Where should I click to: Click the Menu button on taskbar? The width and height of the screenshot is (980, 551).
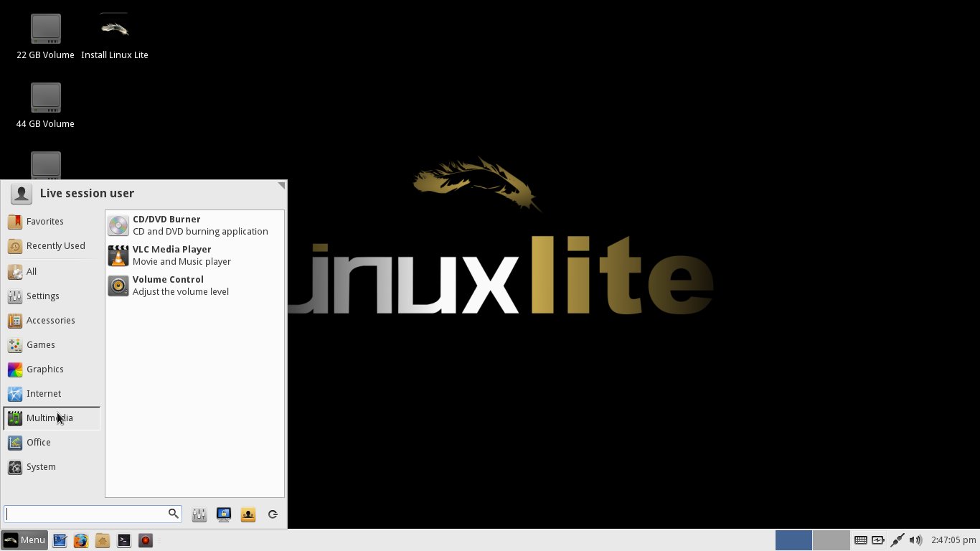[24, 540]
